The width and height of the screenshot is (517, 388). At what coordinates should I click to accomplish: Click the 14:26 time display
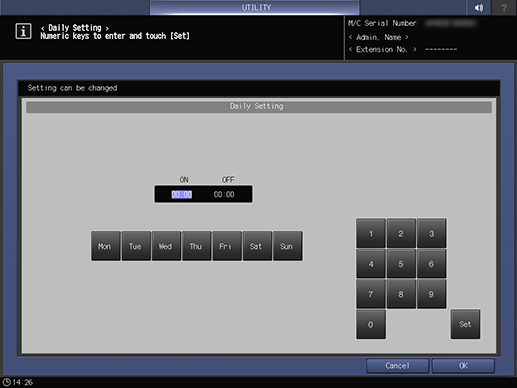point(23,382)
